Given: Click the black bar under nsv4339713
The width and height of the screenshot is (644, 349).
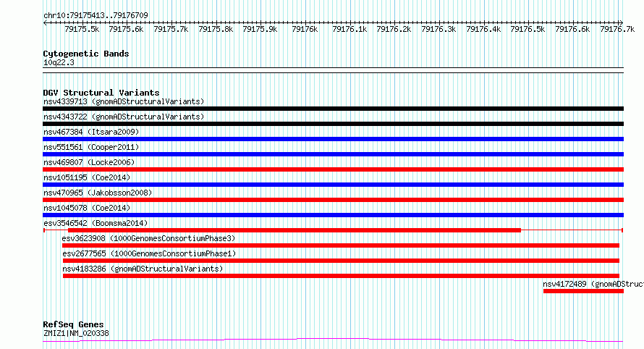Looking at the screenshot, I should click(x=333, y=109).
